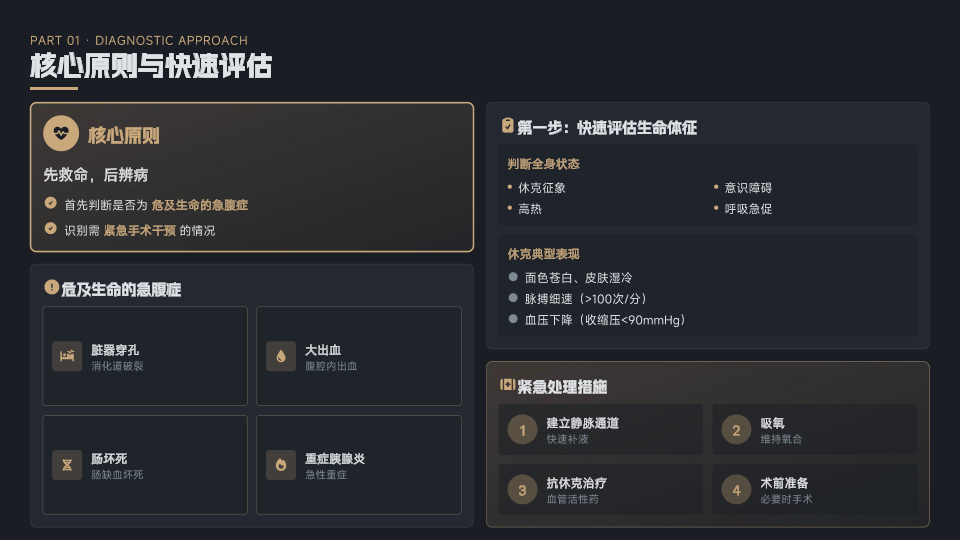The height and width of the screenshot is (540, 960).
Task: Click the gray bullet beside 血压下降
Action: (513, 319)
